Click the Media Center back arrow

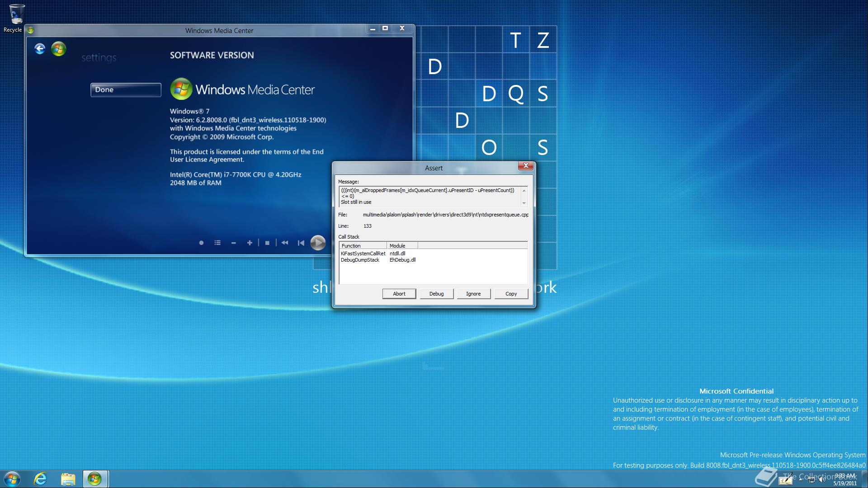(40, 49)
